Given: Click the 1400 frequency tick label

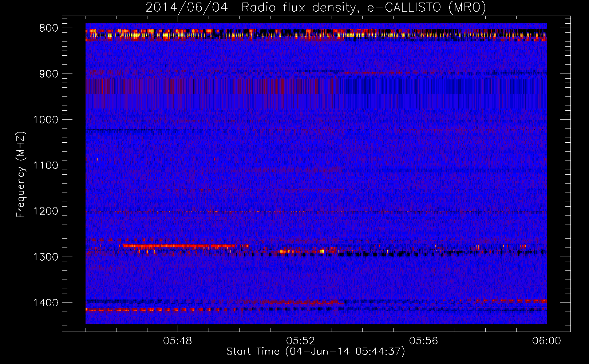Looking at the screenshot, I should click(x=46, y=303).
